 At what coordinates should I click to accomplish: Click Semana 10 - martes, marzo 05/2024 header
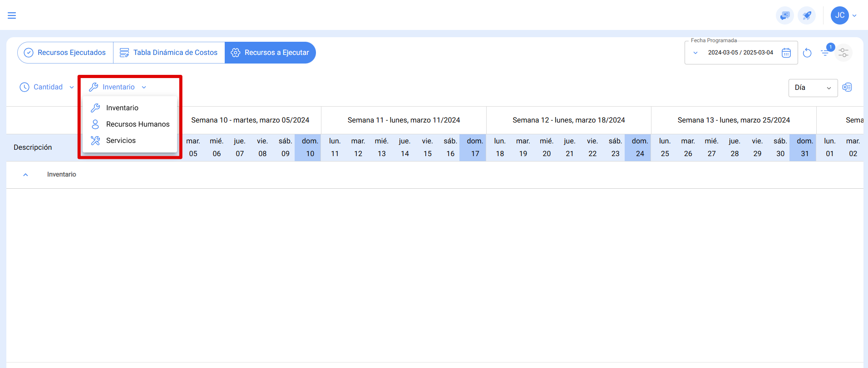(x=250, y=120)
